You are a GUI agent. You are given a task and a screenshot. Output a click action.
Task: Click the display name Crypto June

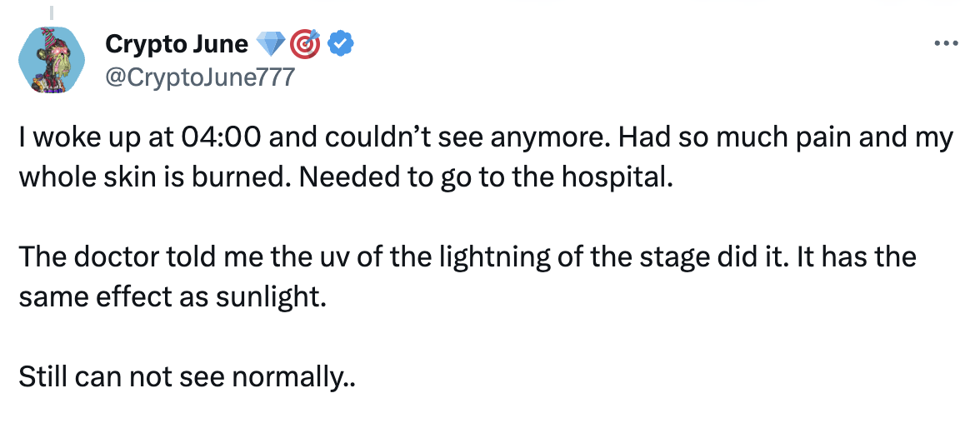coord(177,43)
